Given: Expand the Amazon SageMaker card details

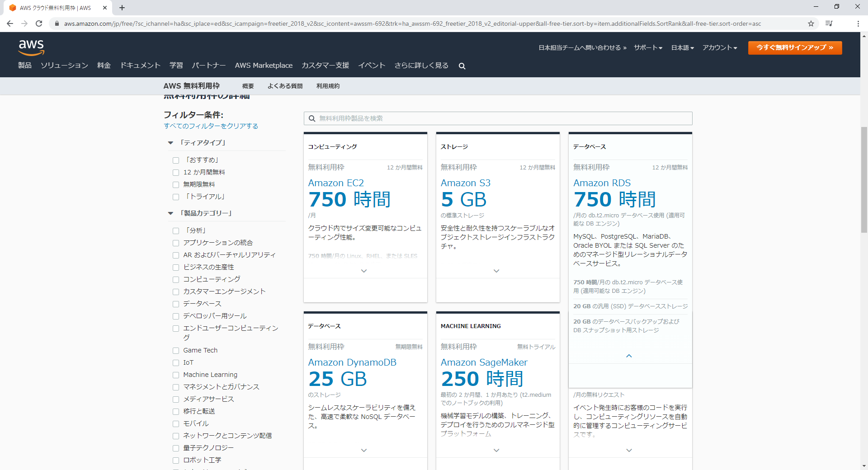Looking at the screenshot, I should coord(496,451).
